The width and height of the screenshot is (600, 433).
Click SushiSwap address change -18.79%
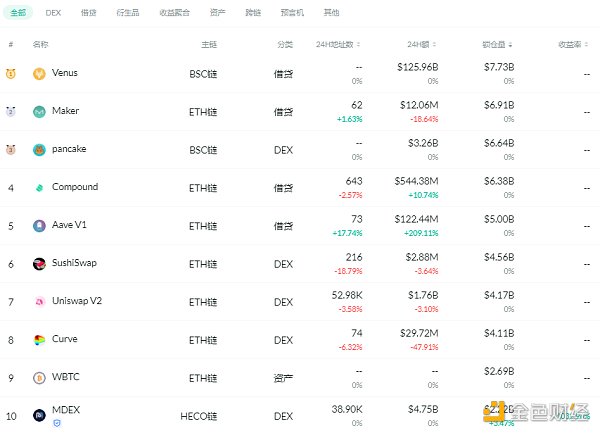point(348,271)
